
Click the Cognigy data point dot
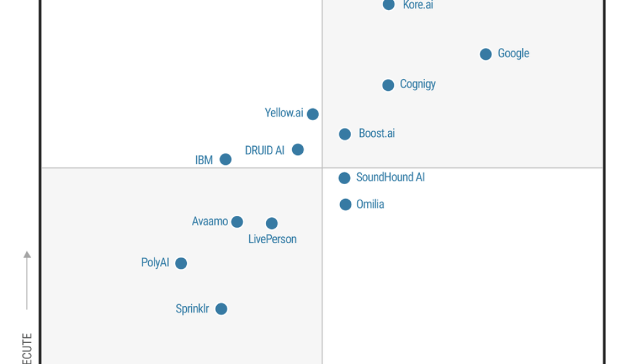tap(388, 85)
